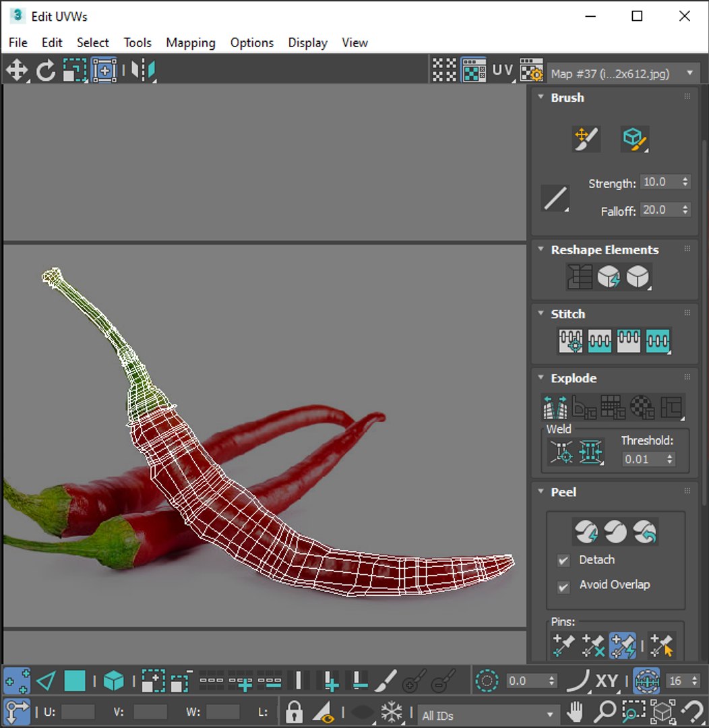This screenshot has width=709, height=728.
Task: Open the Map #37 texture dropdown
Action: pos(623,73)
